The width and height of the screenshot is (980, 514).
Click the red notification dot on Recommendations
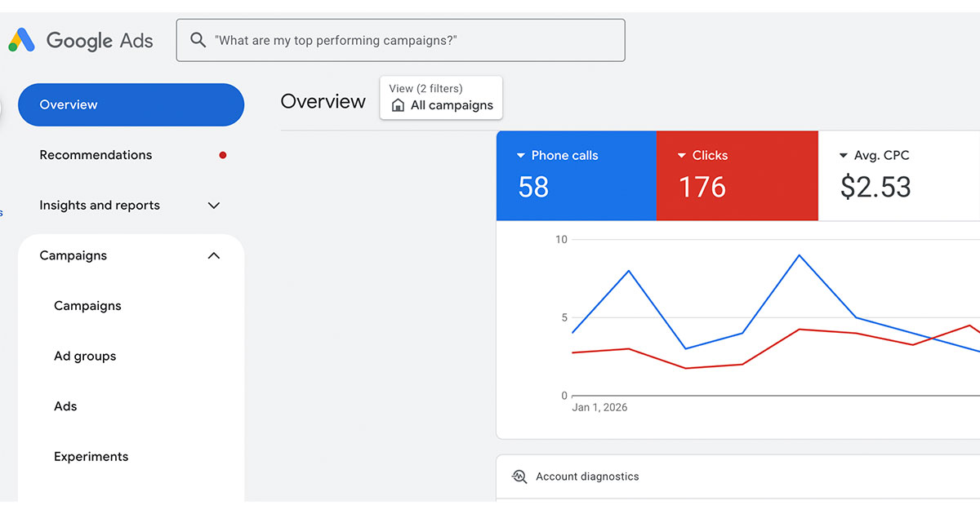[x=222, y=154]
